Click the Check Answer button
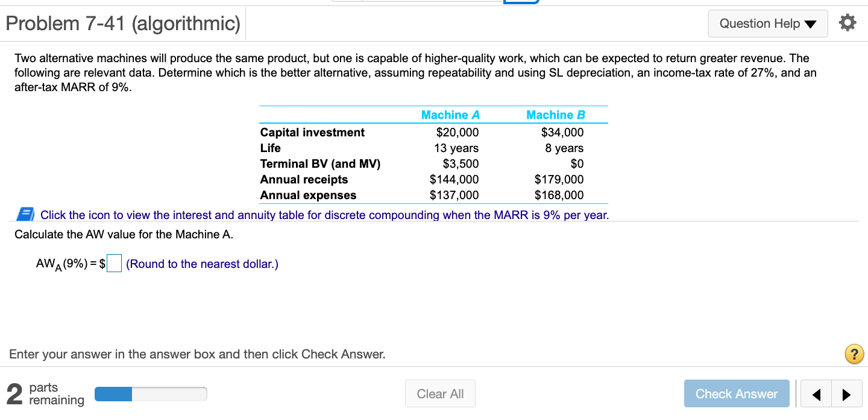Screen dimensions: 868x420 pos(736,394)
